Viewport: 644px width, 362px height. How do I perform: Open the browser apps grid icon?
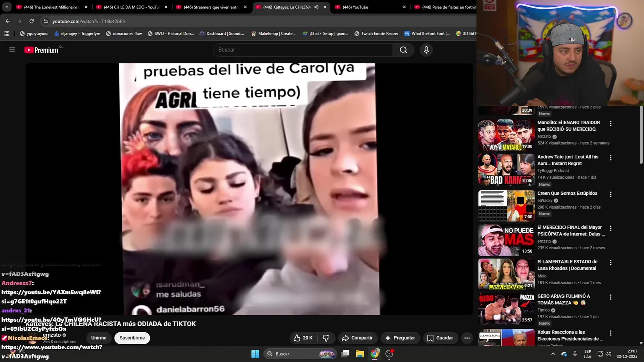pyautogui.click(x=7, y=33)
